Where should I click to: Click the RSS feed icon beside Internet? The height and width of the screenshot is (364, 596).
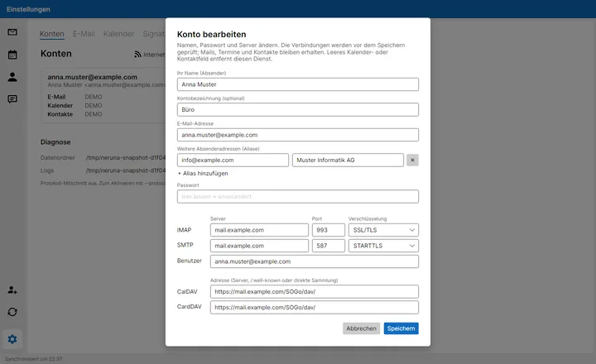coord(137,55)
